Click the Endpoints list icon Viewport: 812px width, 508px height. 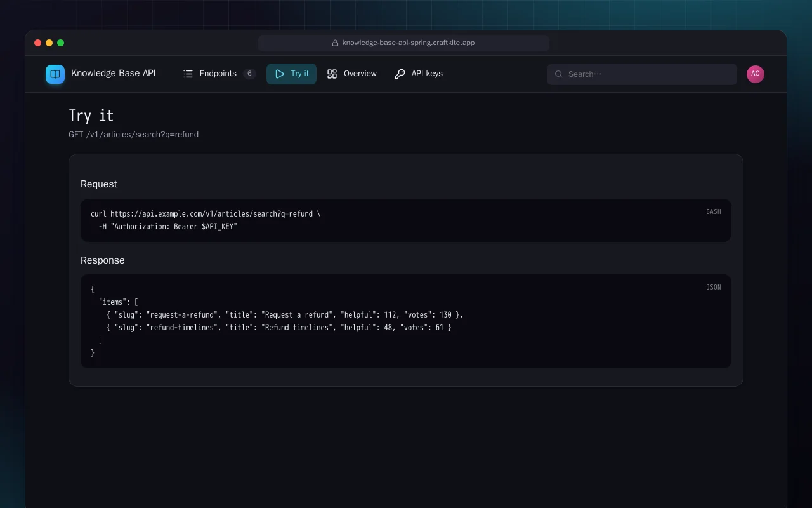188,74
